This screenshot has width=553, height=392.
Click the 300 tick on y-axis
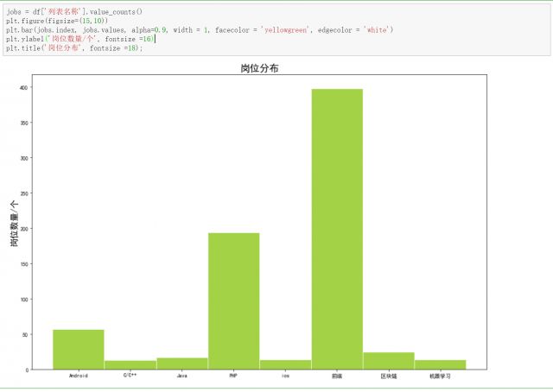point(23,158)
